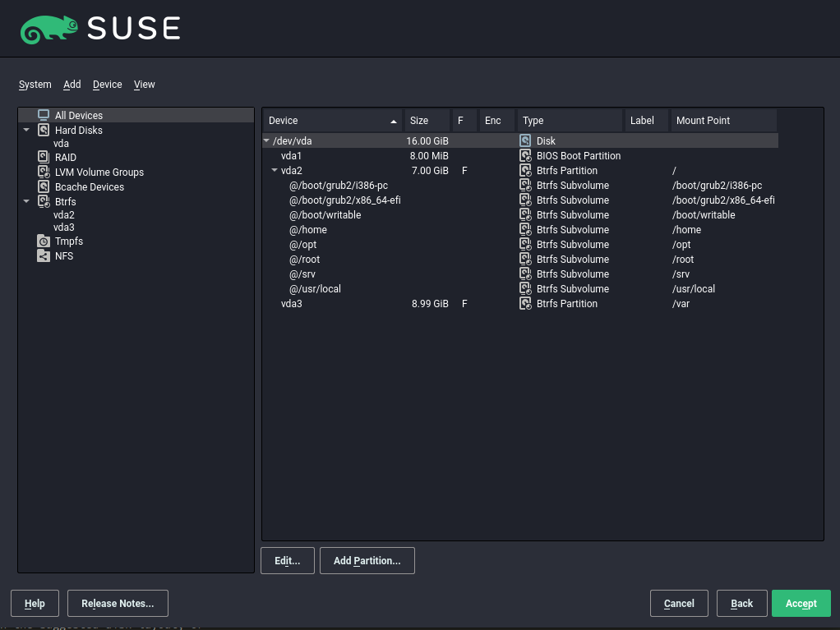Click the BIOS Boot Partition type icon
Image resolution: width=840 pixels, height=630 pixels.
[525, 156]
